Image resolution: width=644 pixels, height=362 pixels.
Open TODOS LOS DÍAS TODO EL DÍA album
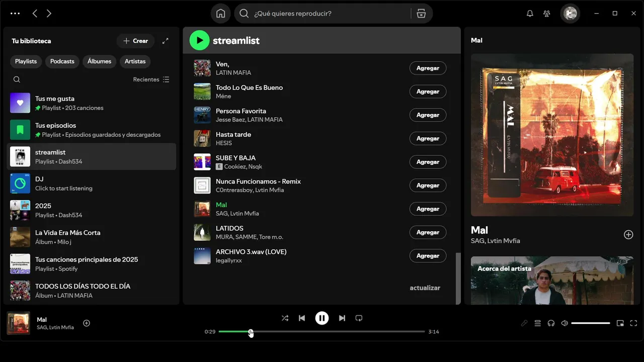pos(92,291)
